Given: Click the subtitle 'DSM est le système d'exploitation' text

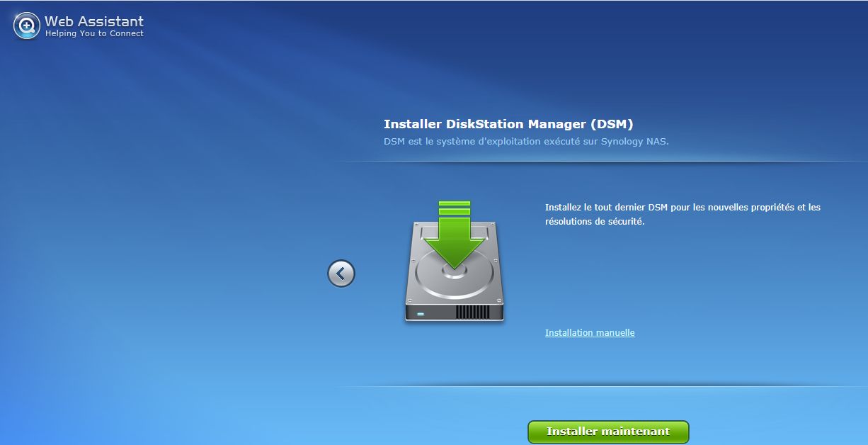Looking at the screenshot, I should coord(526,141).
